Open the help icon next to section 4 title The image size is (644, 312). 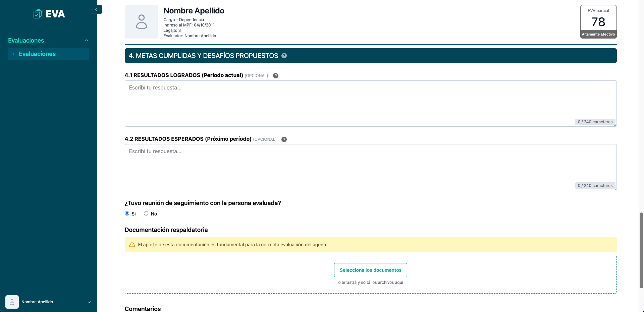[284, 56]
